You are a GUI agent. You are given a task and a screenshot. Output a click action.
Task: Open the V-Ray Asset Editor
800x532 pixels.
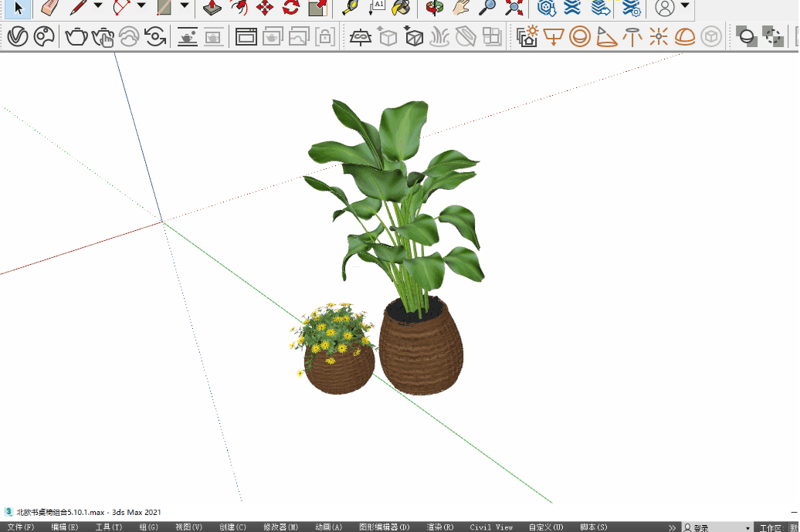18,36
